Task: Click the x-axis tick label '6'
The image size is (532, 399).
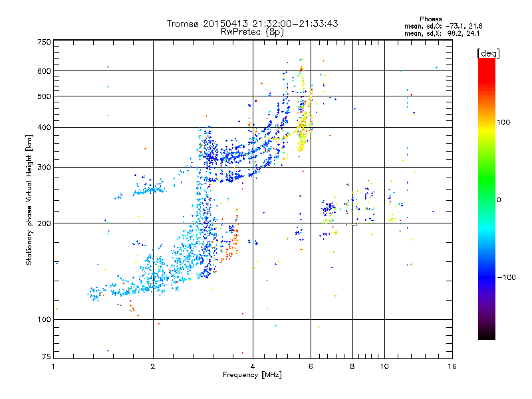Action: 311,366
